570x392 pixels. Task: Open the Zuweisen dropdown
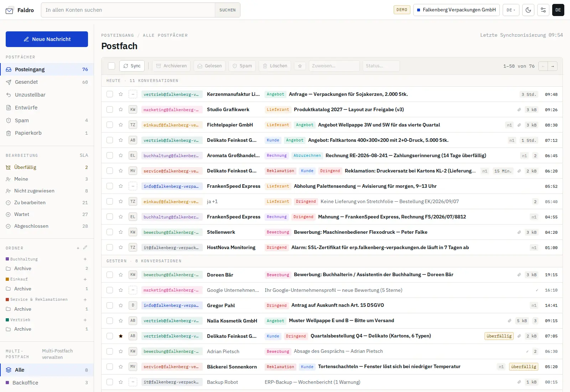[334, 66]
